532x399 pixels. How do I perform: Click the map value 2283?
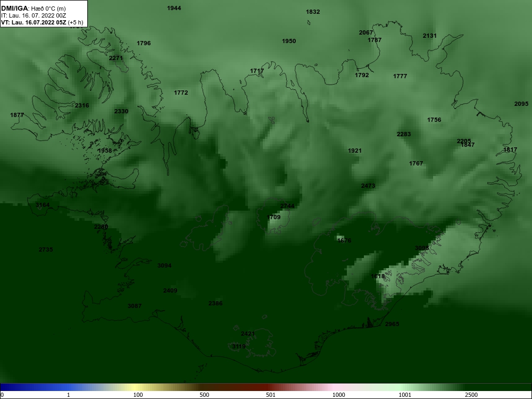pyautogui.click(x=404, y=135)
